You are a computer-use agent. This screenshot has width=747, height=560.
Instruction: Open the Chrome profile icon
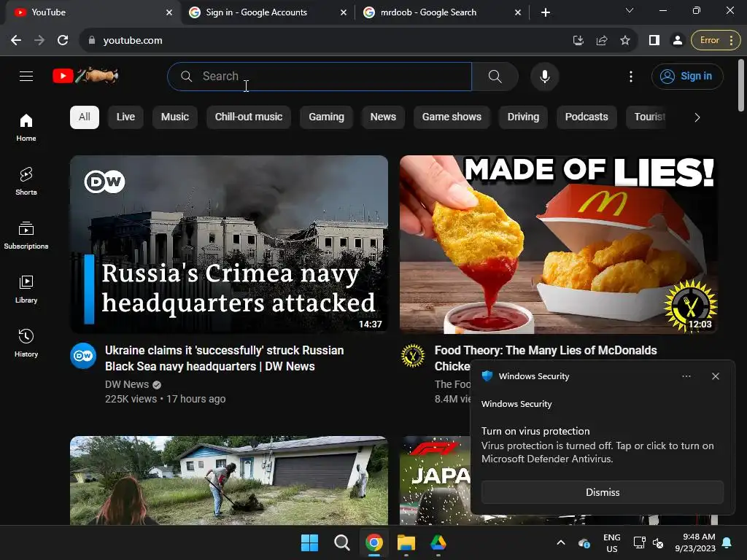(x=678, y=41)
